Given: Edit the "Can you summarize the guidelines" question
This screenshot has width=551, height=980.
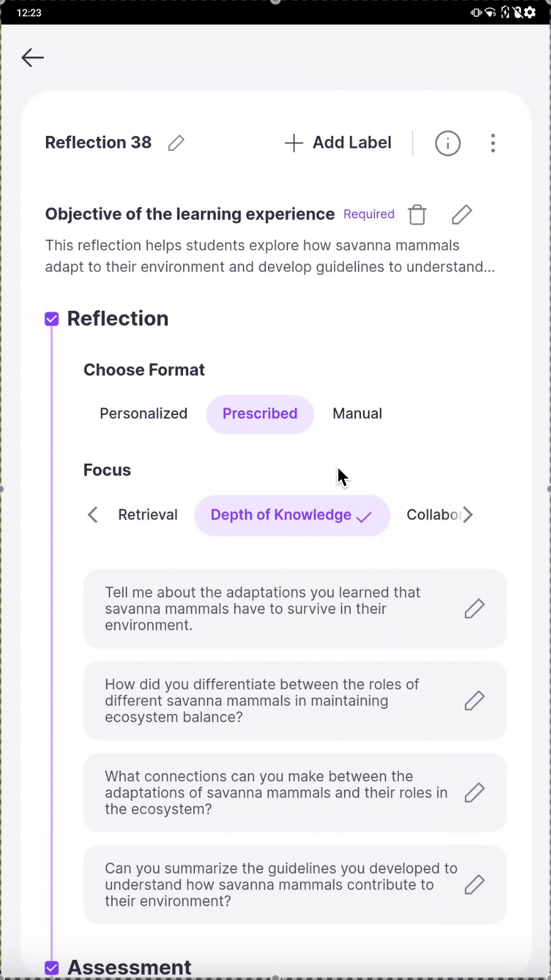Looking at the screenshot, I should click(x=475, y=884).
